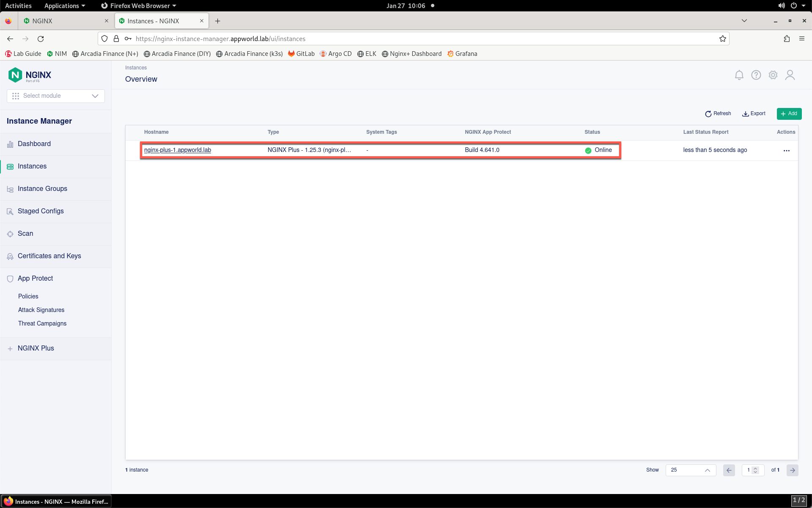Click the green Add button

[x=789, y=113]
